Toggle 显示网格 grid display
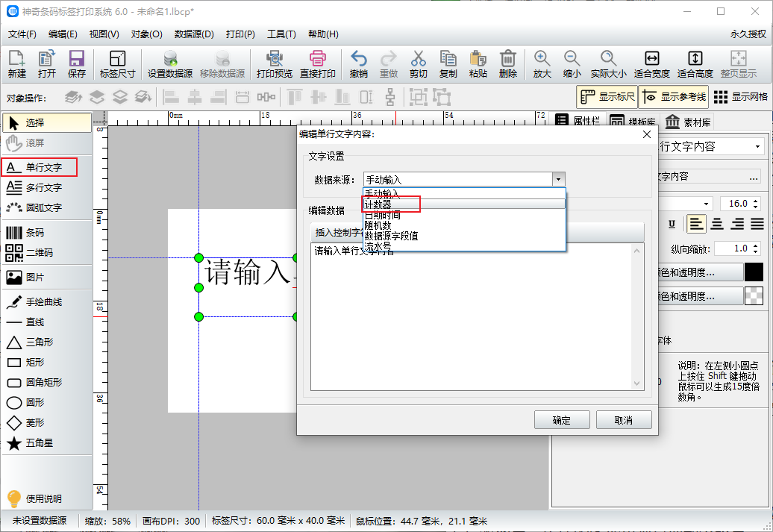 pyautogui.click(x=740, y=96)
